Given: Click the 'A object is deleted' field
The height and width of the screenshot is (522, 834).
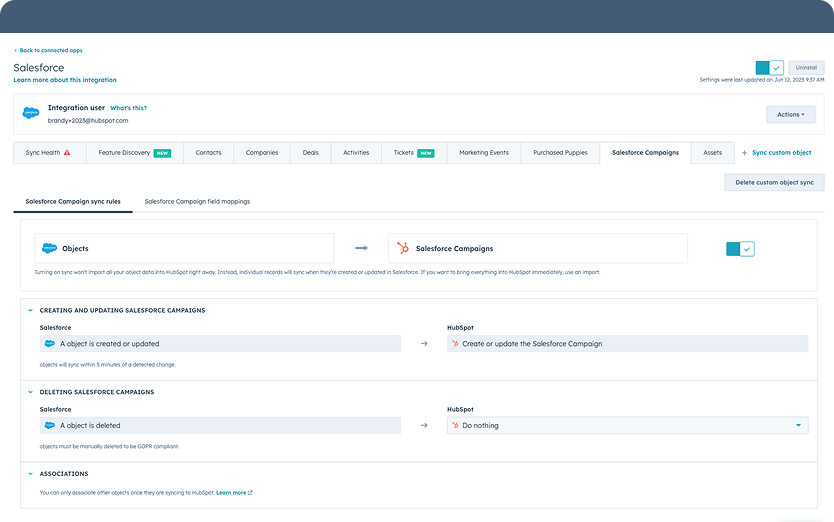Looking at the screenshot, I should [x=220, y=425].
